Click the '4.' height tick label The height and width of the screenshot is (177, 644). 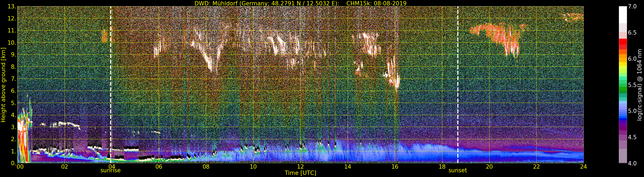point(13,115)
